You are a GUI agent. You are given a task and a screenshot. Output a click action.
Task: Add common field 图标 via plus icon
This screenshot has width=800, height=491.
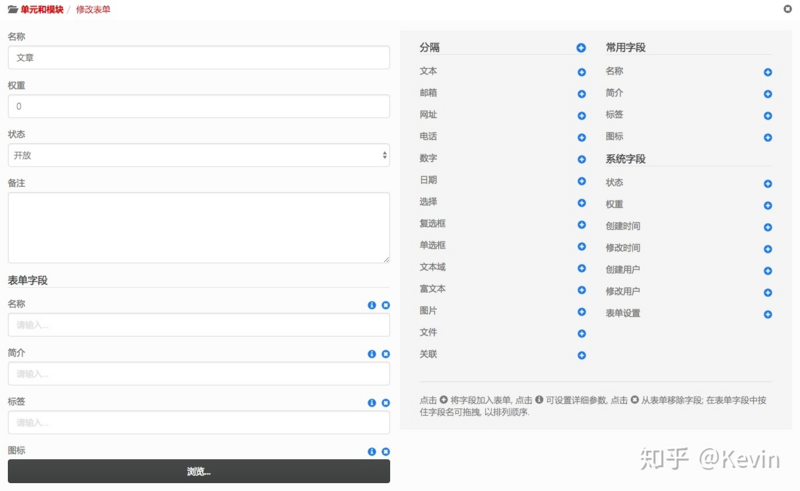pos(768,137)
